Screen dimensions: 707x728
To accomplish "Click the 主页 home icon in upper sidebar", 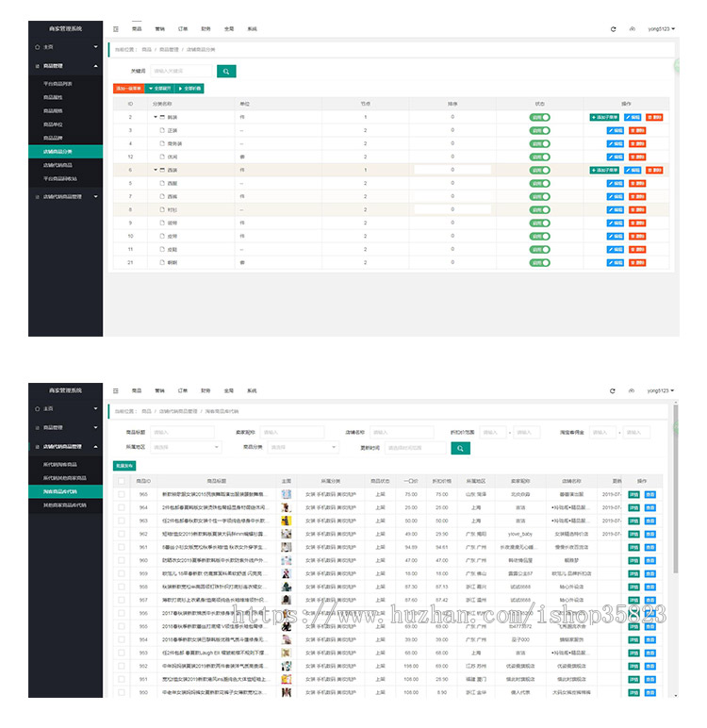I will tap(37, 47).
